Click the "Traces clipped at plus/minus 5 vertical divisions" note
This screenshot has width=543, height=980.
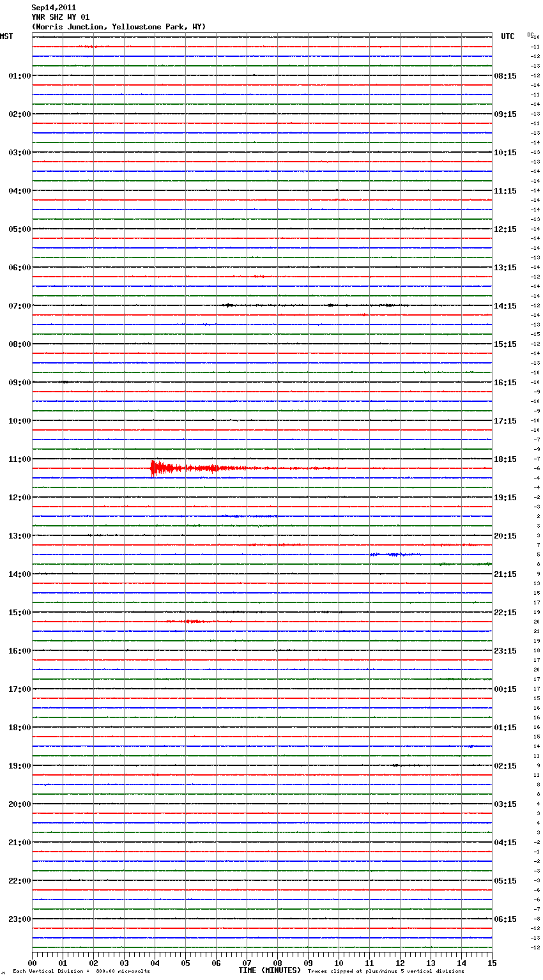pos(386,972)
